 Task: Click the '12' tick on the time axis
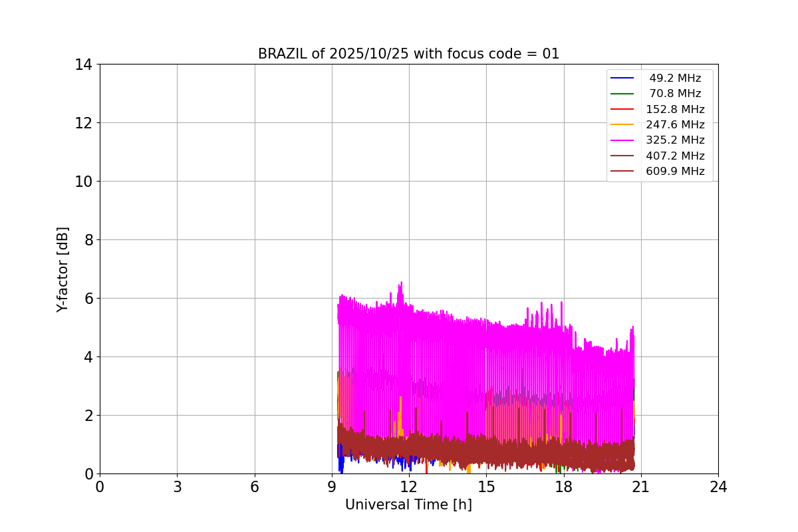(x=409, y=487)
